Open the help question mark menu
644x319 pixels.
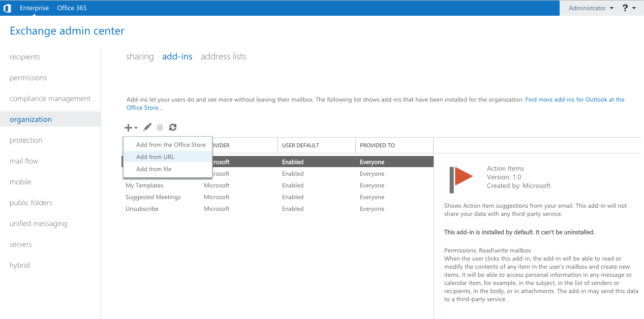pyautogui.click(x=629, y=8)
